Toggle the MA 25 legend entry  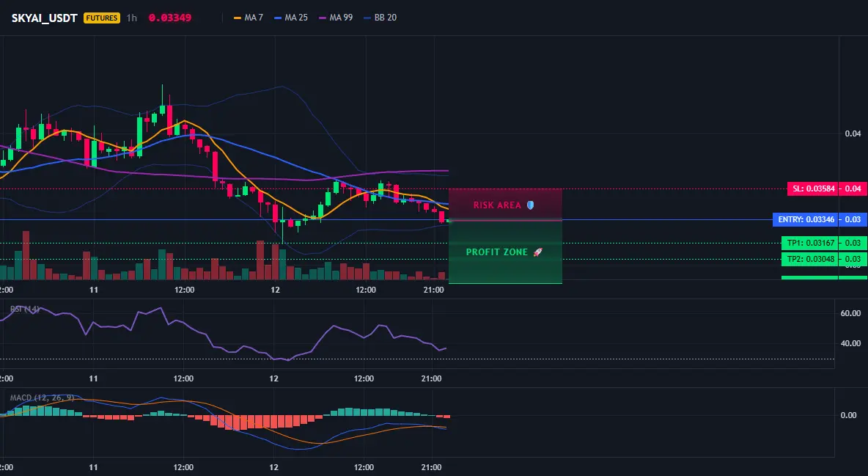(x=291, y=18)
